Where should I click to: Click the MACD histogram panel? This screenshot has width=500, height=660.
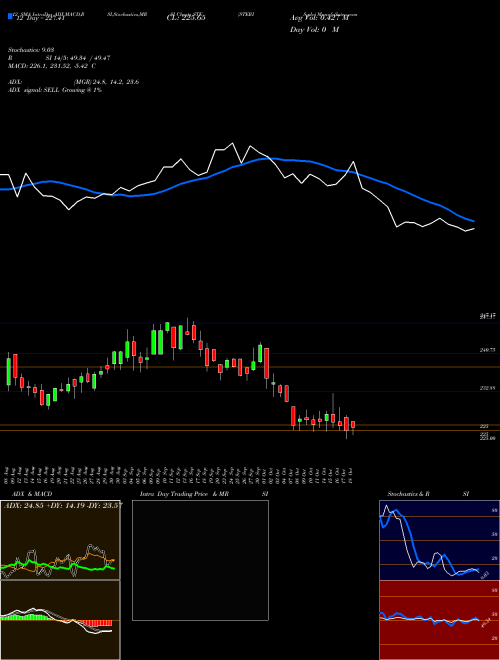point(60,620)
